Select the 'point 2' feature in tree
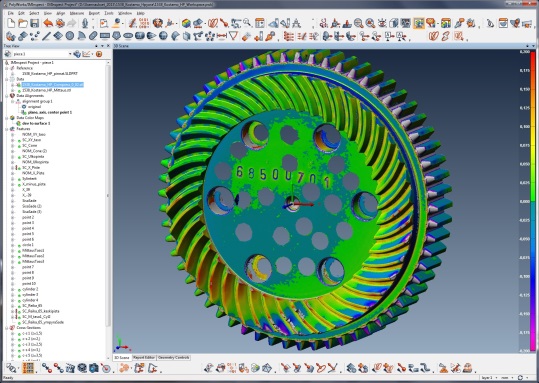Viewport: 539px width, 383px height. pos(28,217)
